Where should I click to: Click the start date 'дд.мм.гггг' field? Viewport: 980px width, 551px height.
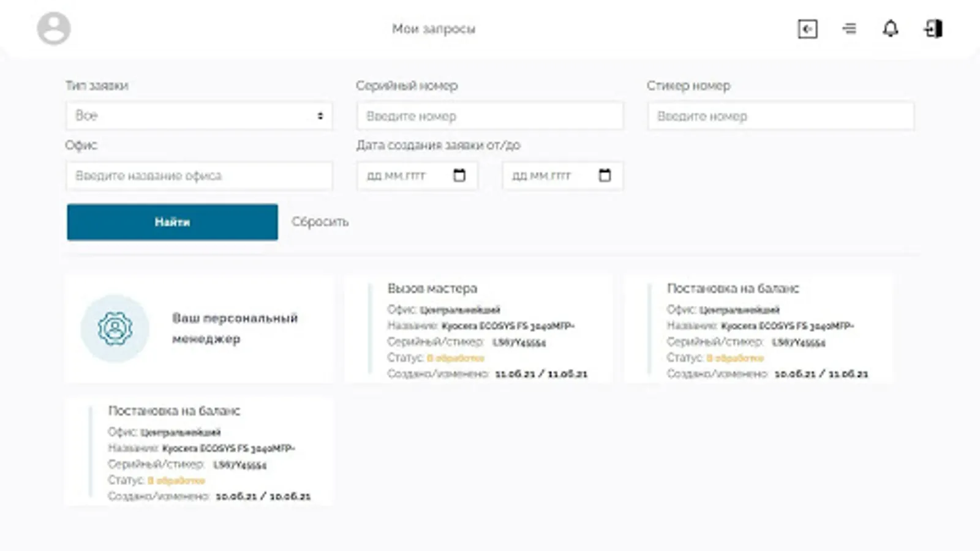point(404,176)
